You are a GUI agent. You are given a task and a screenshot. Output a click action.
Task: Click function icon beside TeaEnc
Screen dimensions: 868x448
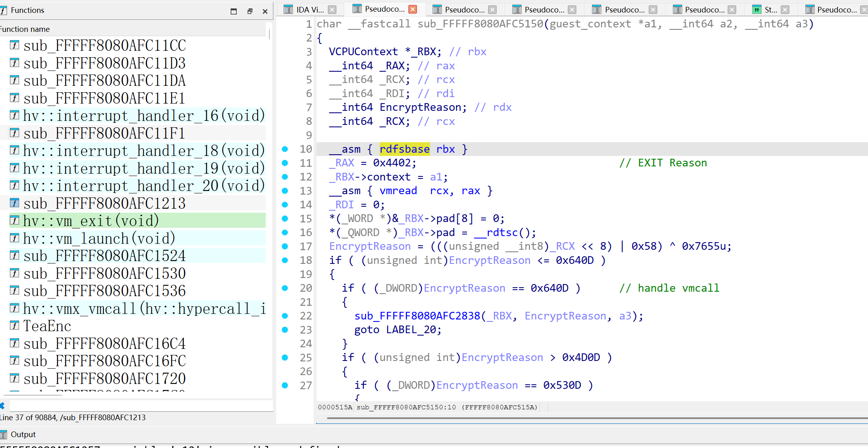coord(14,326)
